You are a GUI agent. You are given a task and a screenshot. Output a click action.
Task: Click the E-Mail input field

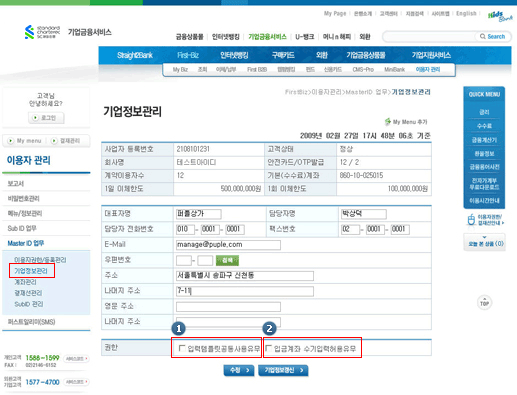[x=228, y=245]
